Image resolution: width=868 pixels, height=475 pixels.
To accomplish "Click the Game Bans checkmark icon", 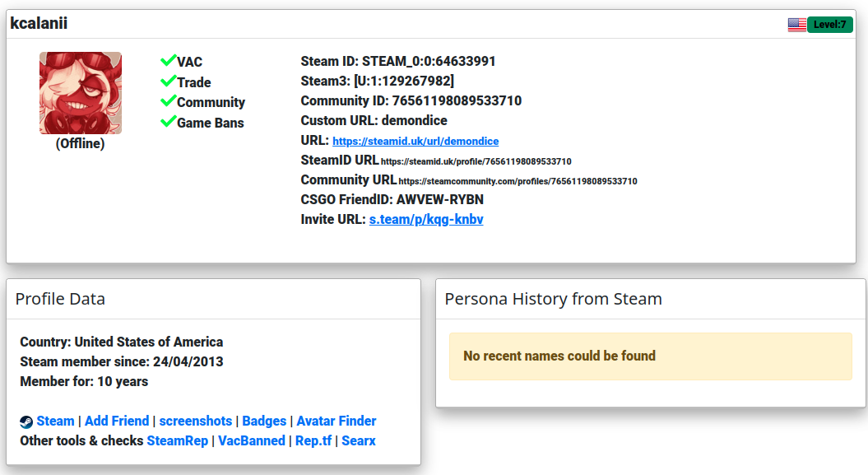I will pos(169,121).
